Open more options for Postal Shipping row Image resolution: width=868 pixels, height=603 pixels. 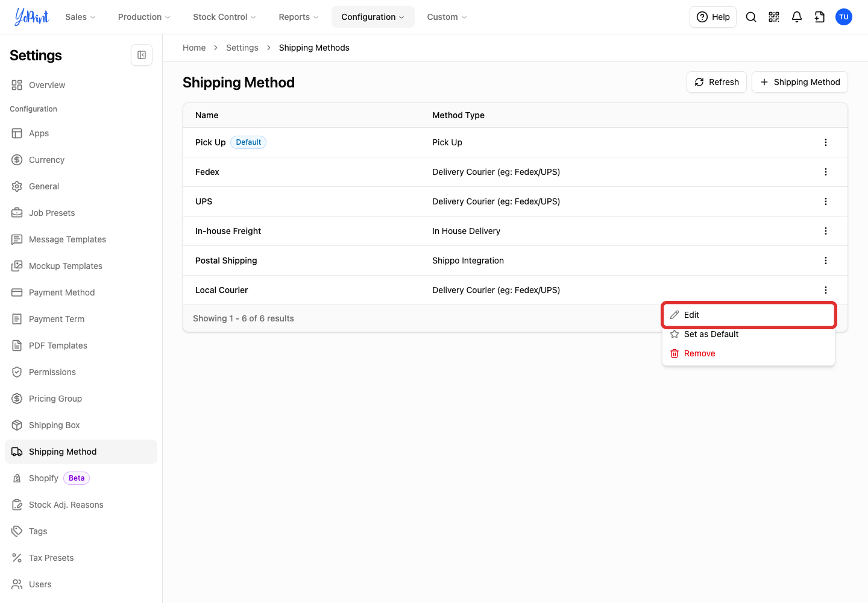pos(826,260)
